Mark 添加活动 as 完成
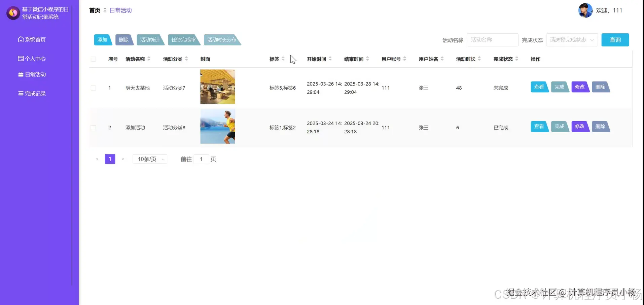This screenshot has height=305, width=644. point(560,127)
